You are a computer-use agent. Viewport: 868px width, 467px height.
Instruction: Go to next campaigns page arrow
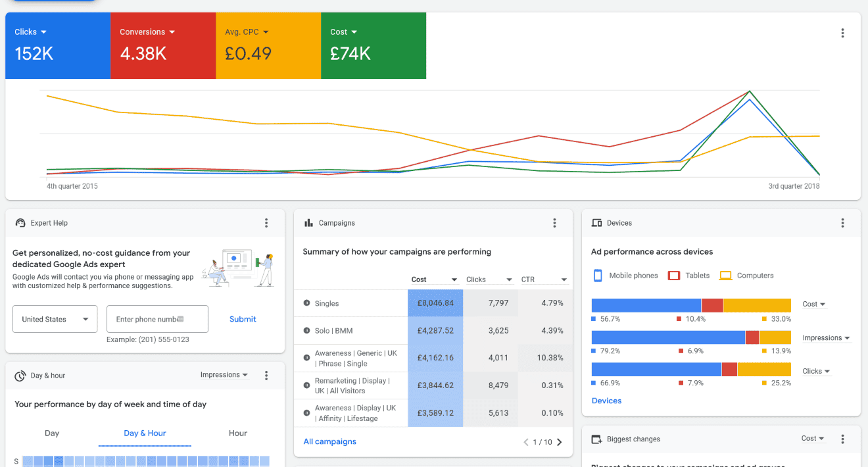coord(560,442)
